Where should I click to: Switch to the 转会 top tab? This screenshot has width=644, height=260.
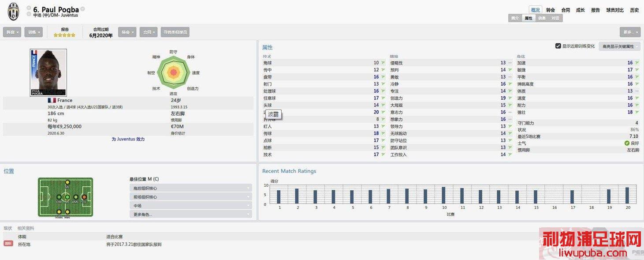pos(551,10)
